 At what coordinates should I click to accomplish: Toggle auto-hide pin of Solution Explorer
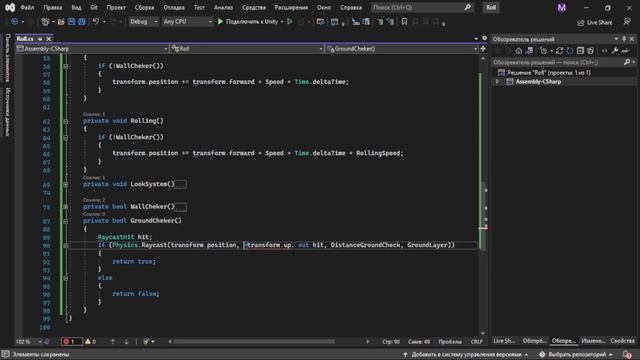point(624,39)
